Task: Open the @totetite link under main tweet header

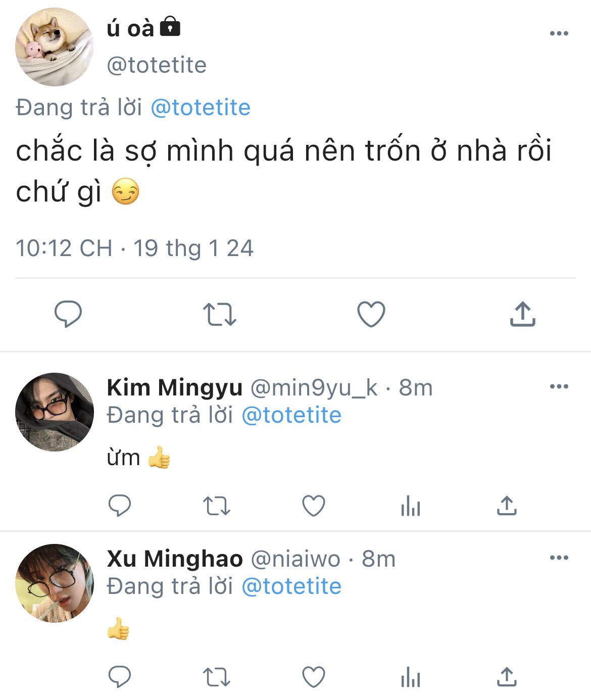Action: [x=201, y=108]
